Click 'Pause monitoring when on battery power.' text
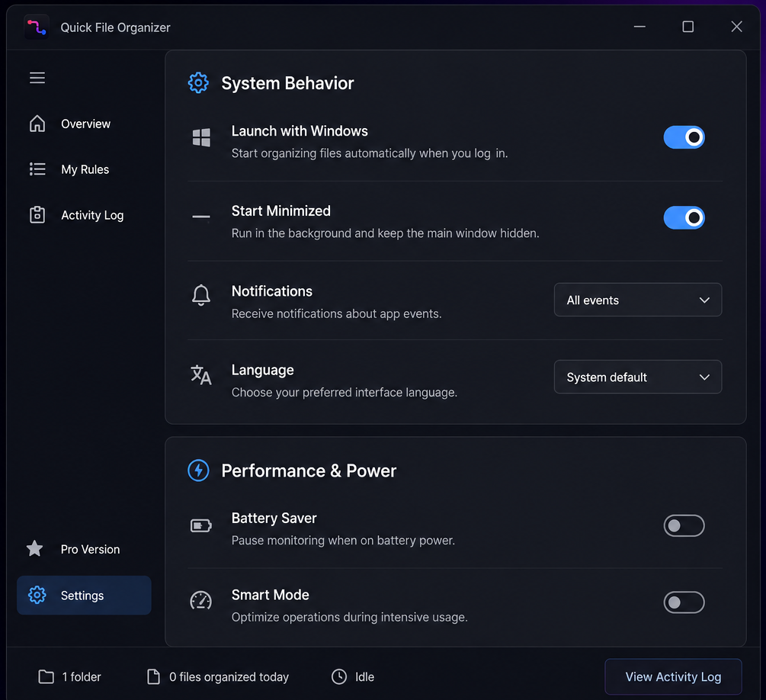This screenshot has height=700, width=766. point(343,540)
